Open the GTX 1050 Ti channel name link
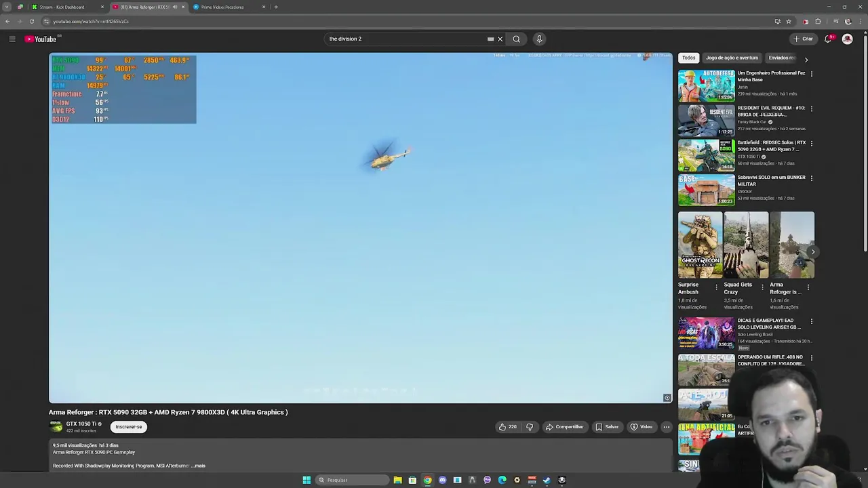This screenshot has height=488, width=868. [x=81, y=424]
